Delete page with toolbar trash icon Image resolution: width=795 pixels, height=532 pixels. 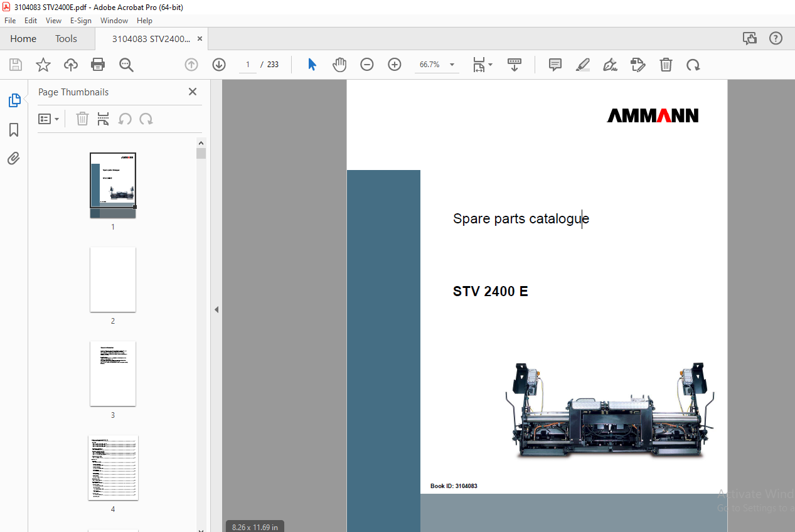click(x=666, y=65)
